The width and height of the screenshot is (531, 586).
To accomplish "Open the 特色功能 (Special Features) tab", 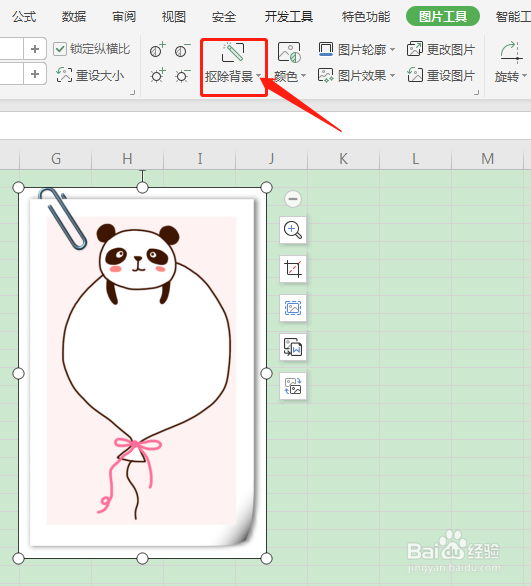I will tap(366, 16).
